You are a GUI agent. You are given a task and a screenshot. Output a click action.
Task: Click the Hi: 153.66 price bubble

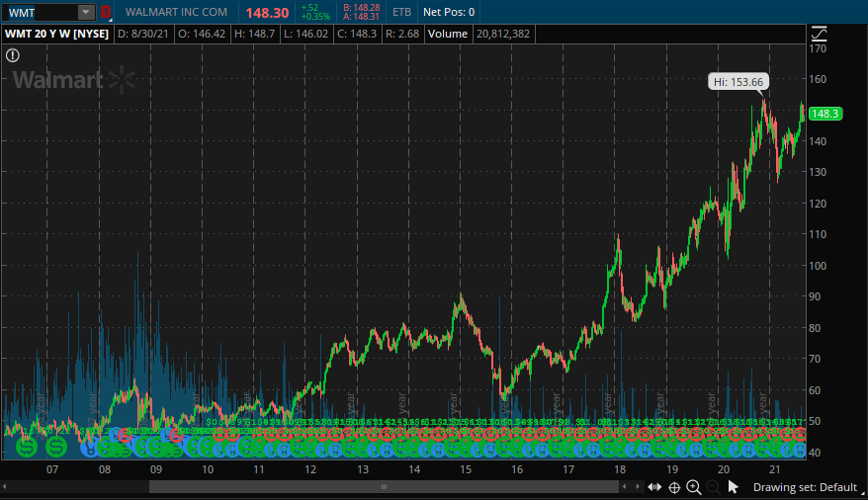pos(738,82)
